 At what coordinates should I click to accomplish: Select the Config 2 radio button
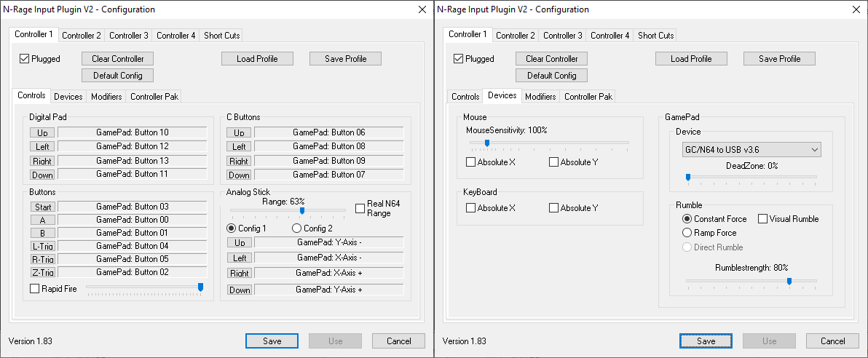[x=296, y=228]
